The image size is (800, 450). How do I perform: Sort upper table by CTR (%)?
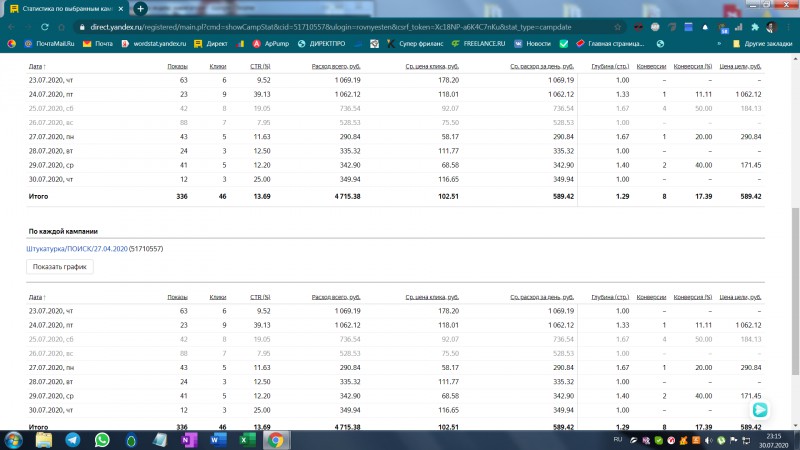tap(260, 66)
